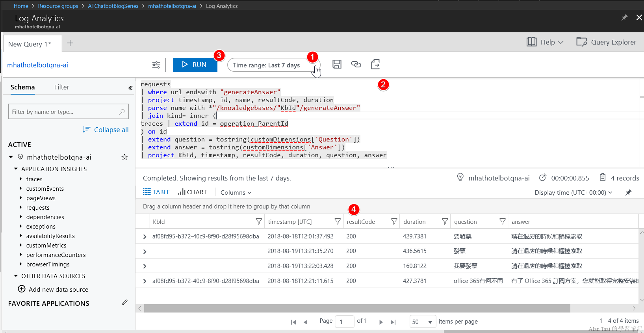Go to first results page
Viewport: 644px width, 333px height.
(293, 322)
